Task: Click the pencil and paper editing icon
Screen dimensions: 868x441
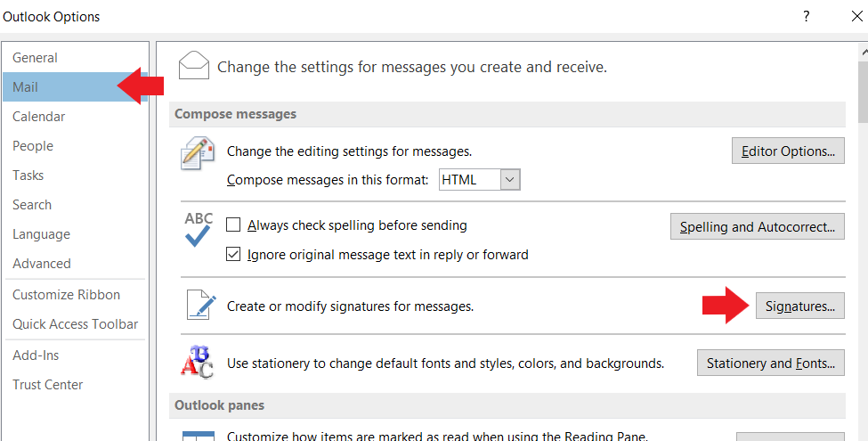Action: tap(198, 153)
